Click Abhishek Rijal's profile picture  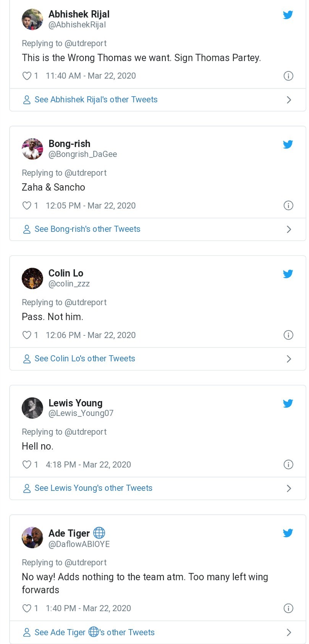click(x=32, y=19)
